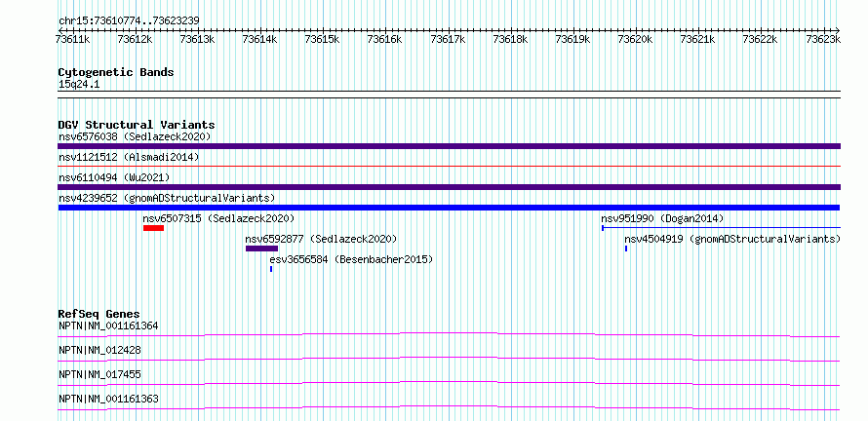Click the NPTN|NM_017455 gene label
The width and height of the screenshot is (868, 421).
point(99,374)
